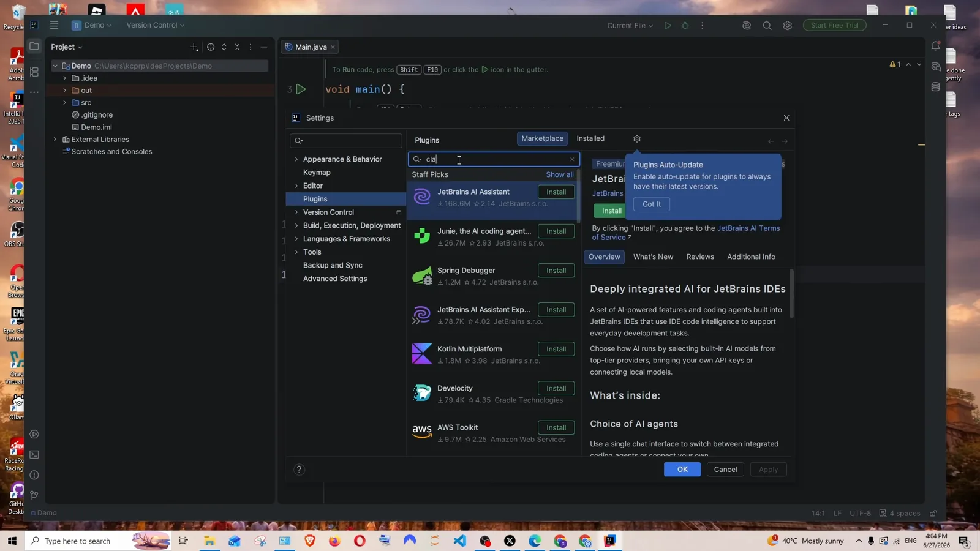This screenshot has width=980, height=551.
Task: Open Git tool window icon
Action: pyautogui.click(x=34, y=495)
